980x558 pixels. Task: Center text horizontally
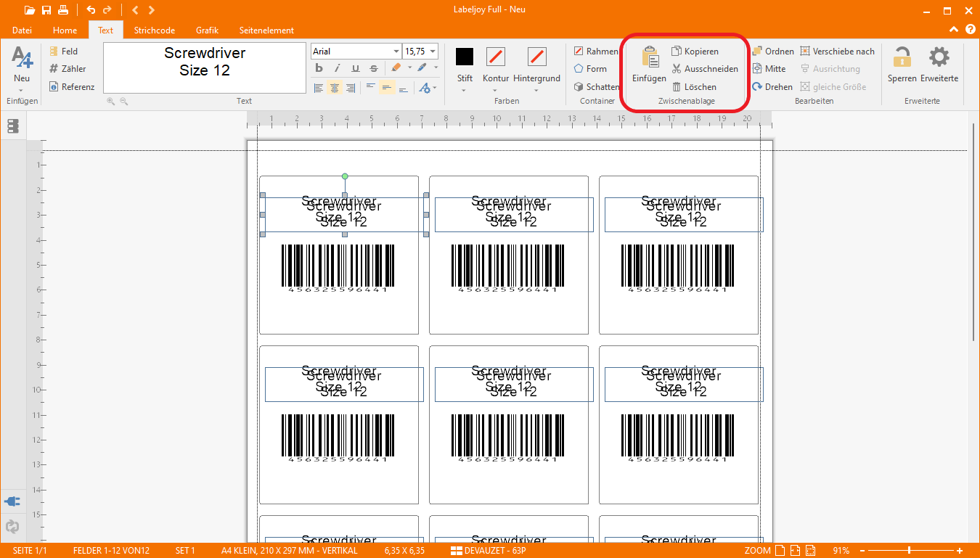[335, 88]
